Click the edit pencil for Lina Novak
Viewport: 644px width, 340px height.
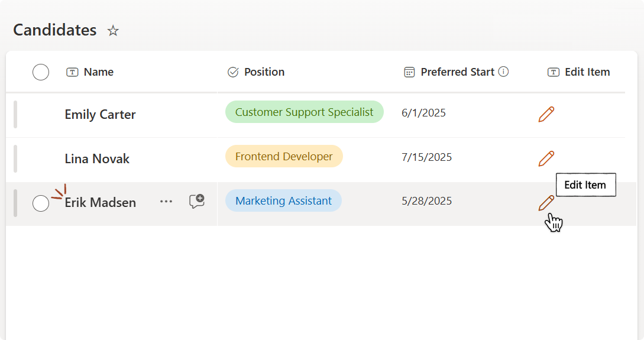pos(546,158)
